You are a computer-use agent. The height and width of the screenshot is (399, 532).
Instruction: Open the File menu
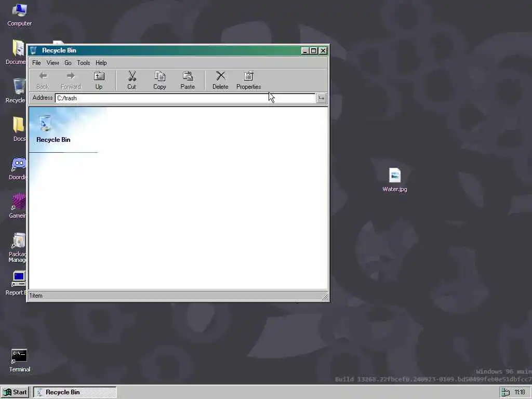click(36, 63)
